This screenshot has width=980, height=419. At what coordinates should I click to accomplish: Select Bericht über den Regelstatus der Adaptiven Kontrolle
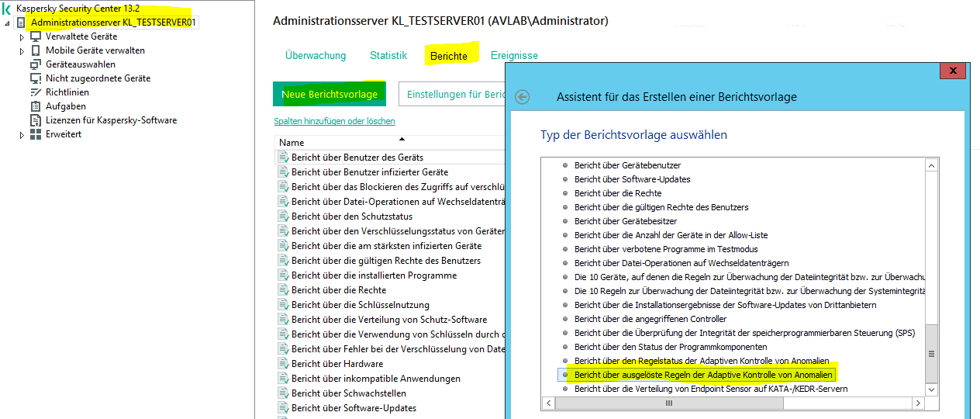click(702, 361)
